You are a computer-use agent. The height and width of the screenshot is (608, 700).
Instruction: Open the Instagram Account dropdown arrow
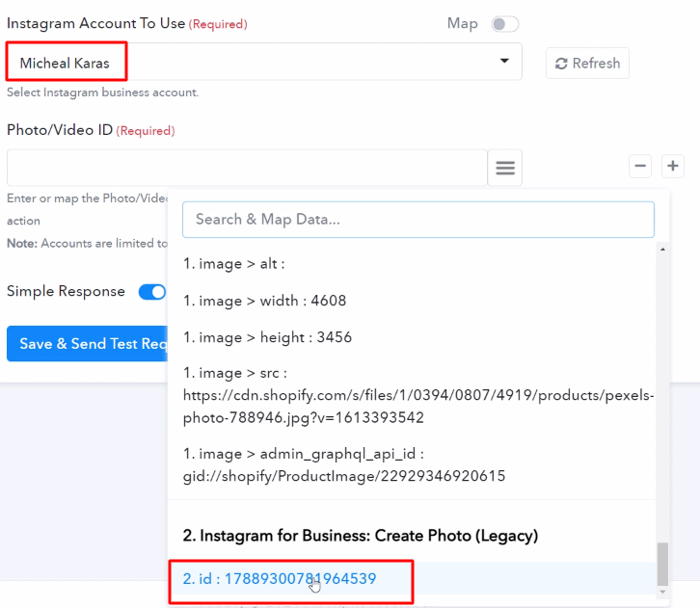click(504, 61)
